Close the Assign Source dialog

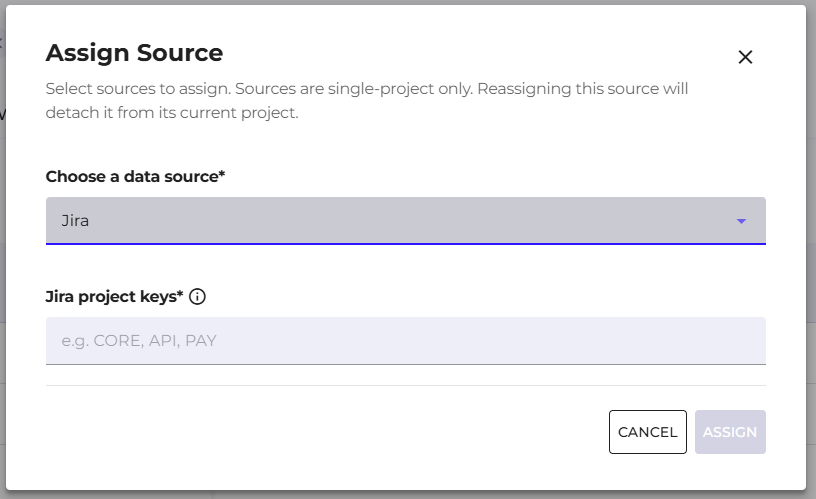click(745, 57)
